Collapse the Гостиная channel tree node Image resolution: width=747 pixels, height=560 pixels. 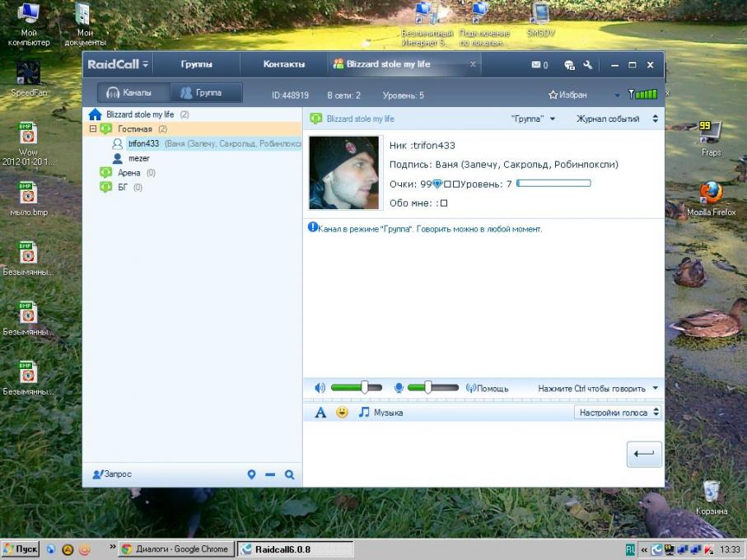pyautogui.click(x=93, y=129)
